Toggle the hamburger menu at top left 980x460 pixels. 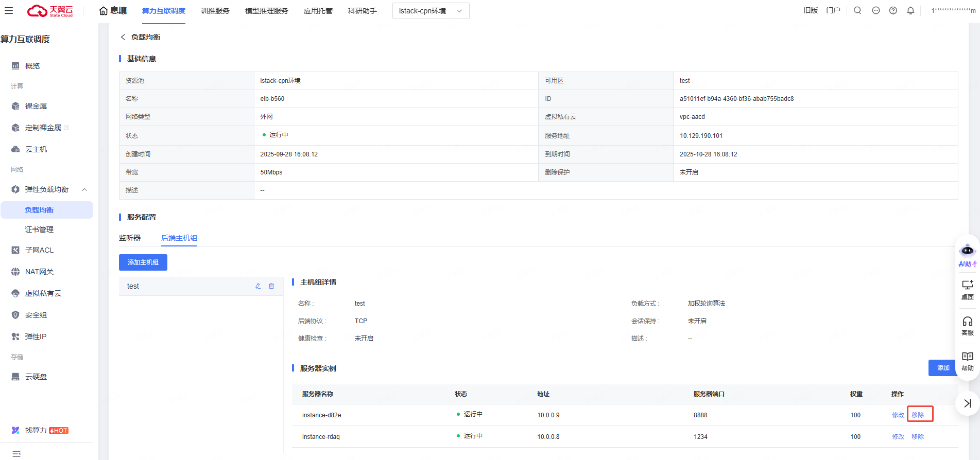pyautogui.click(x=9, y=11)
